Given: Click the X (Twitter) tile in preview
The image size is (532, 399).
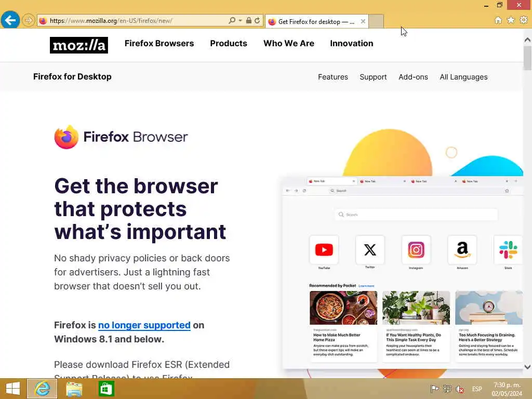Looking at the screenshot, I should 370,250.
